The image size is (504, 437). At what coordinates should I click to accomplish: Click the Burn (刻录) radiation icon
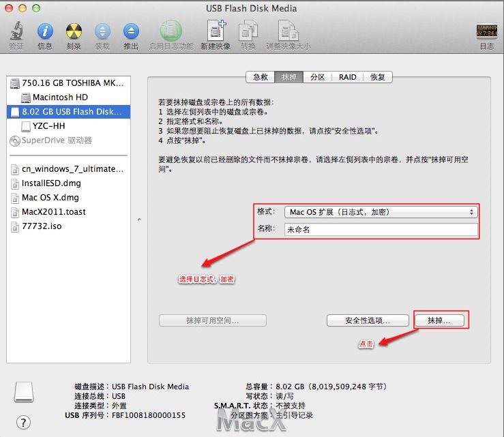74,31
